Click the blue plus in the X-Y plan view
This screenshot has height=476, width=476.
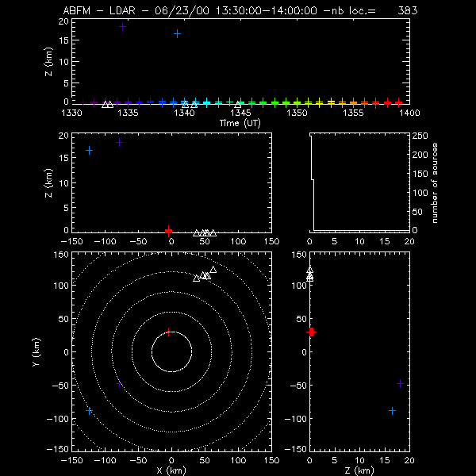click(89, 411)
